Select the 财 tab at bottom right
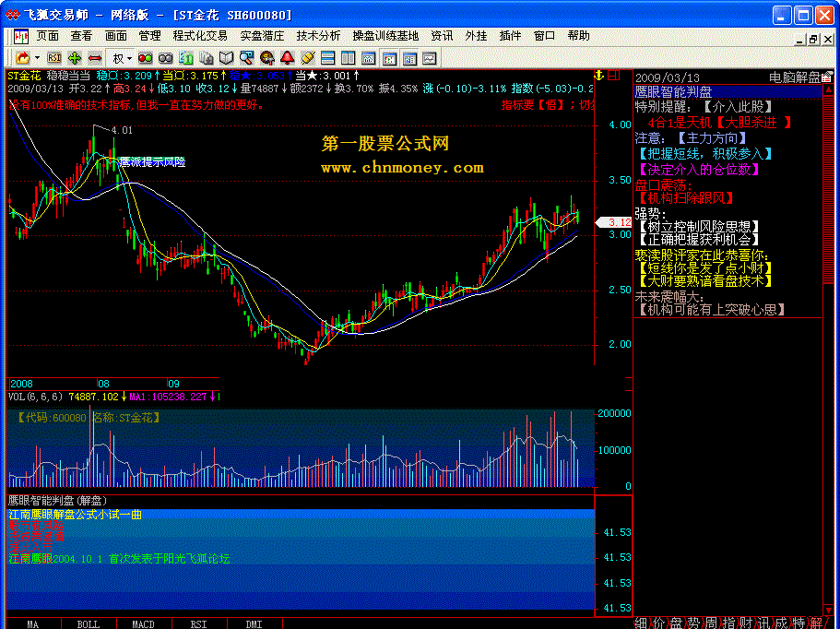The width and height of the screenshot is (840, 629). 746,623
